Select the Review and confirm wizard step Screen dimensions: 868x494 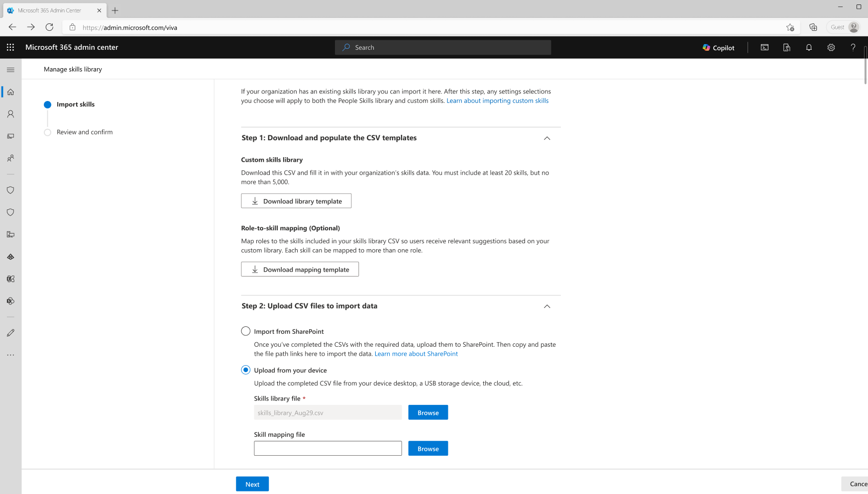(x=79, y=132)
